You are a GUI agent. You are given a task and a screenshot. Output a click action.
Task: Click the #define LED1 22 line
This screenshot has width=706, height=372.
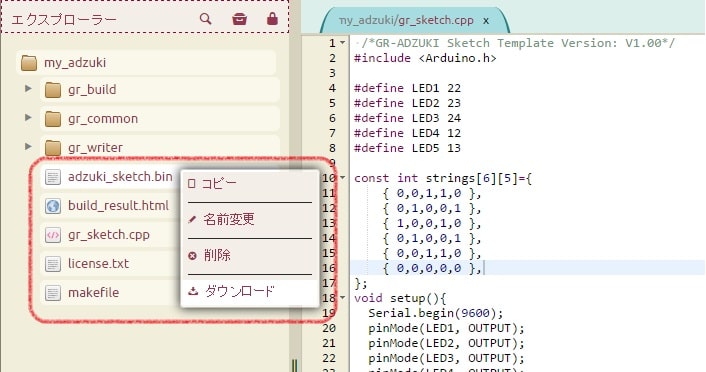tap(407, 88)
